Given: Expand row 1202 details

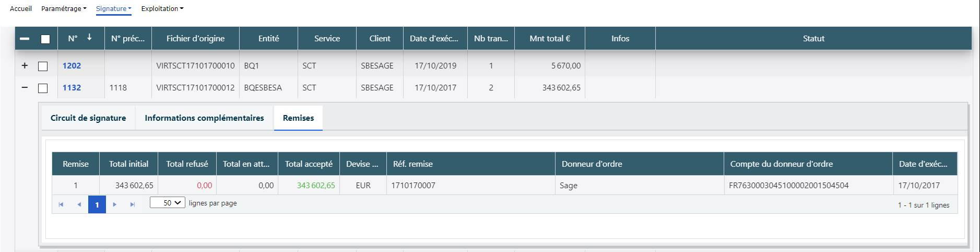Looking at the screenshot, I should click(25, 66).
